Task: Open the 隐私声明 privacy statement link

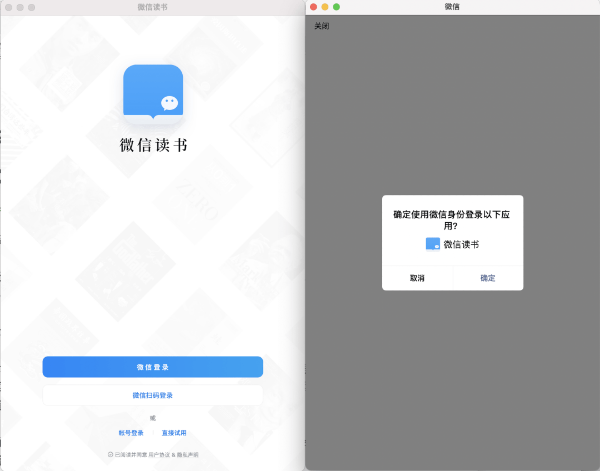Action: point(188,455)
